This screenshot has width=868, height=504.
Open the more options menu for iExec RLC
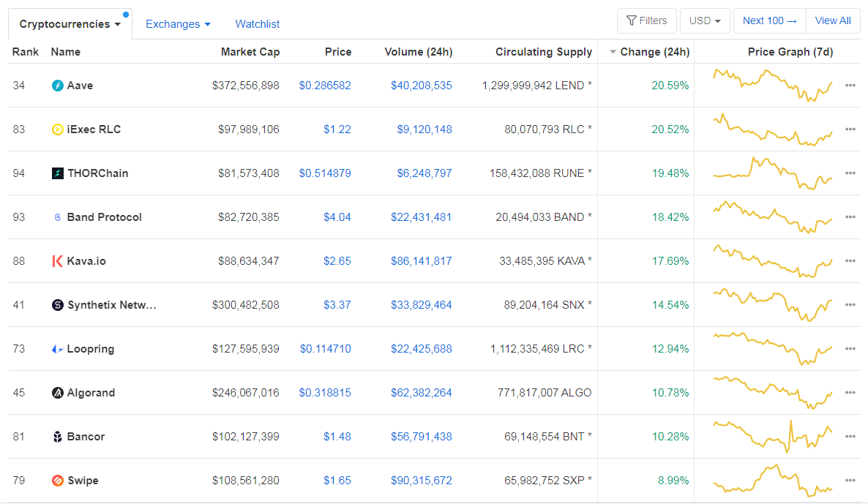point(850,129)
